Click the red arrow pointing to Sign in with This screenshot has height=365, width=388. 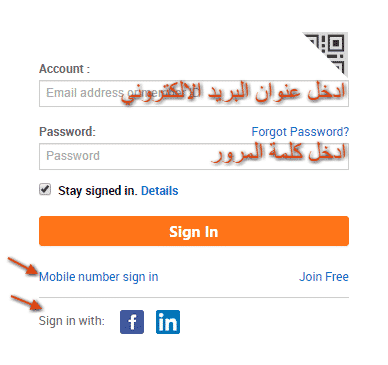tap(25, 302)
